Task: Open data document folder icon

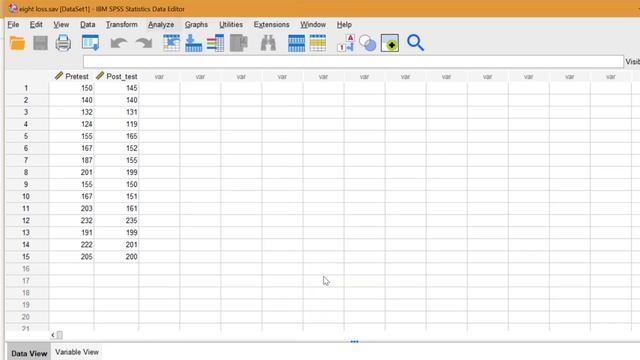Action: 17,43
